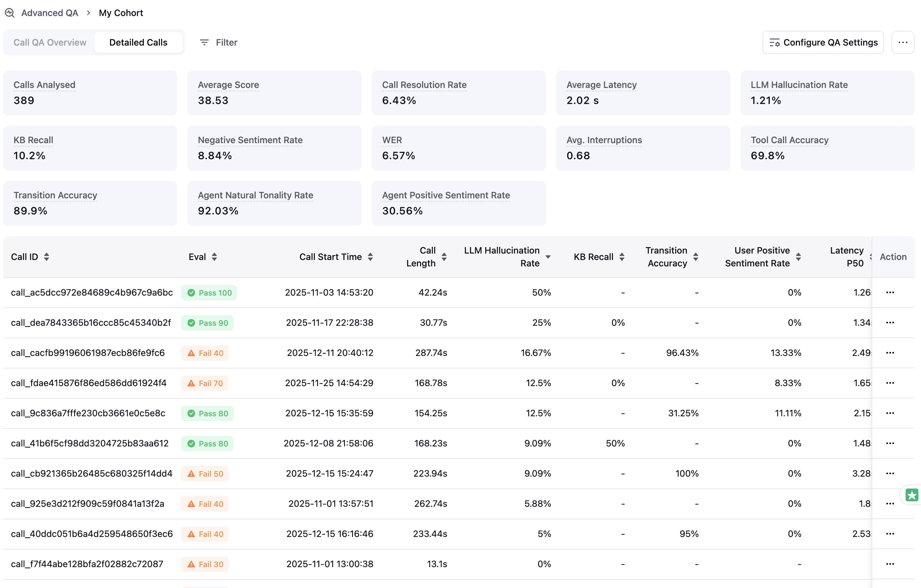The width and height of the screenshot is (921, 588).
Task: Click the settings icon inside Configure QA Settings
Action: click(775, 42)
